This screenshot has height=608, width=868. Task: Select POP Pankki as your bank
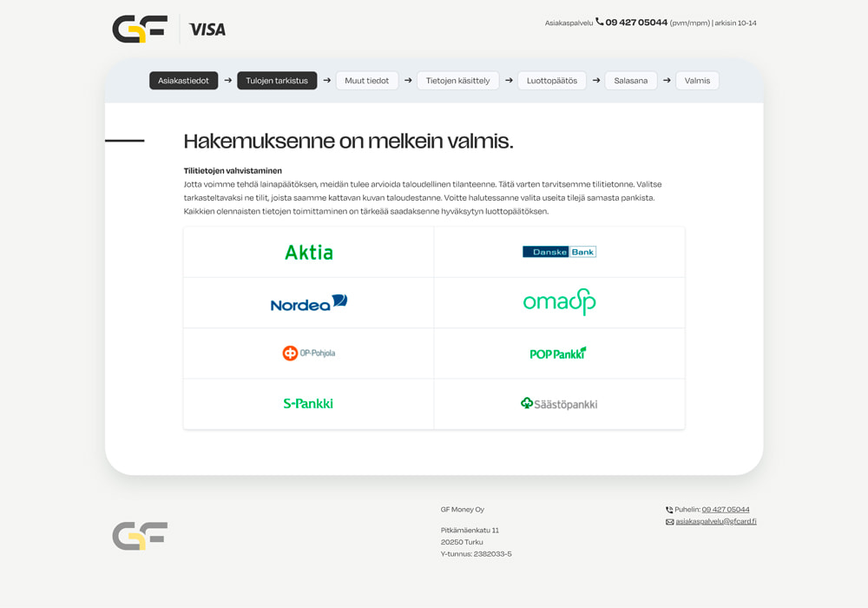[x=558, y=354]
